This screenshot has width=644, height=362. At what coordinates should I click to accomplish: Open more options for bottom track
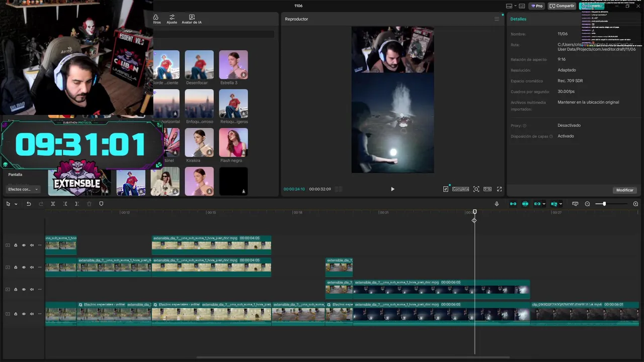click(40, 314)
